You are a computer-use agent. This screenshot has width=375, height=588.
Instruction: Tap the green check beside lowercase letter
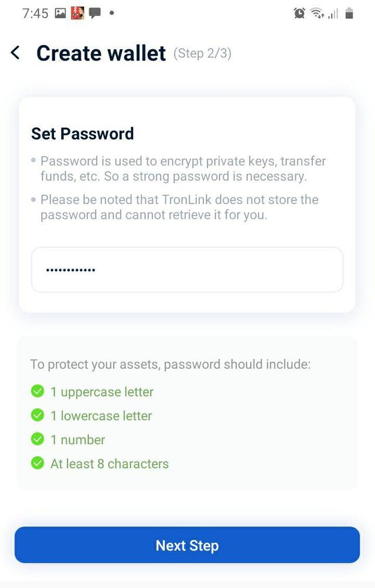(37, 415)
